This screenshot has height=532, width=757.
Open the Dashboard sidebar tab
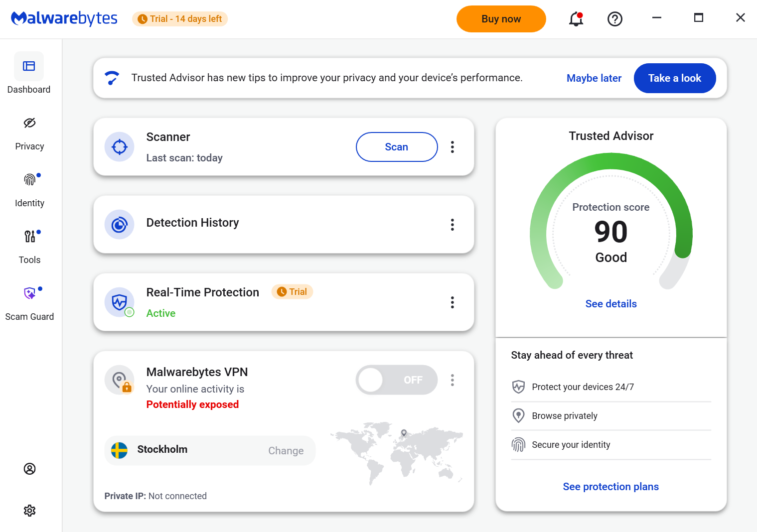[x=29, y=74]
